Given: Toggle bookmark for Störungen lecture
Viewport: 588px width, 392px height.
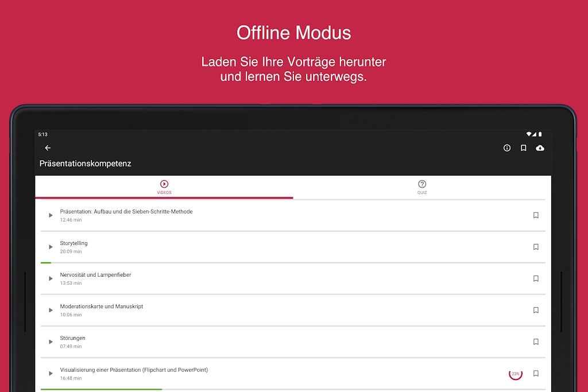Looking at the screenshot, I should click(536, 341).
